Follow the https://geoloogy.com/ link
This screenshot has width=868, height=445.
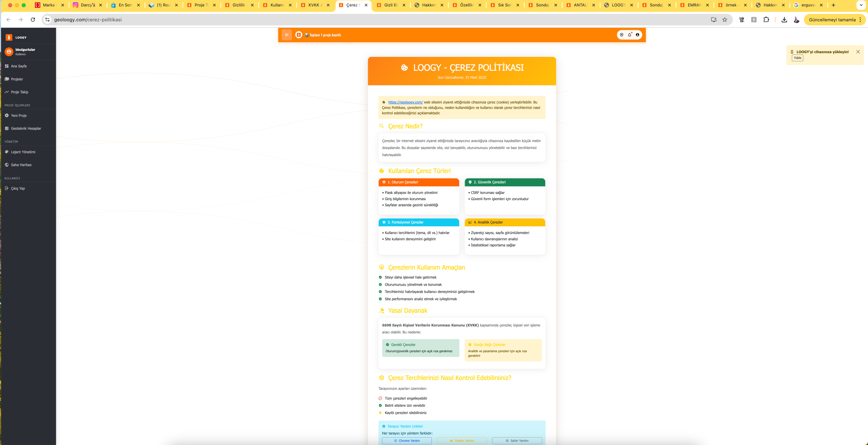405,102
